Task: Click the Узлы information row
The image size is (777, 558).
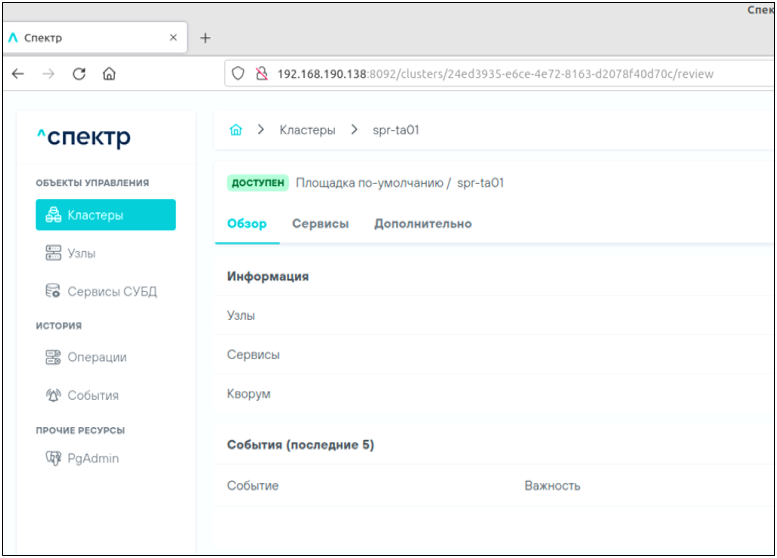Action: (x=493, y=315)
